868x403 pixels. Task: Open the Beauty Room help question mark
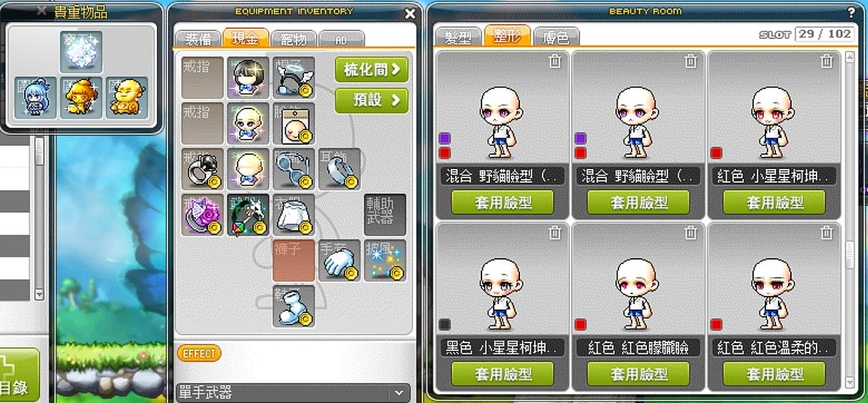851,11
